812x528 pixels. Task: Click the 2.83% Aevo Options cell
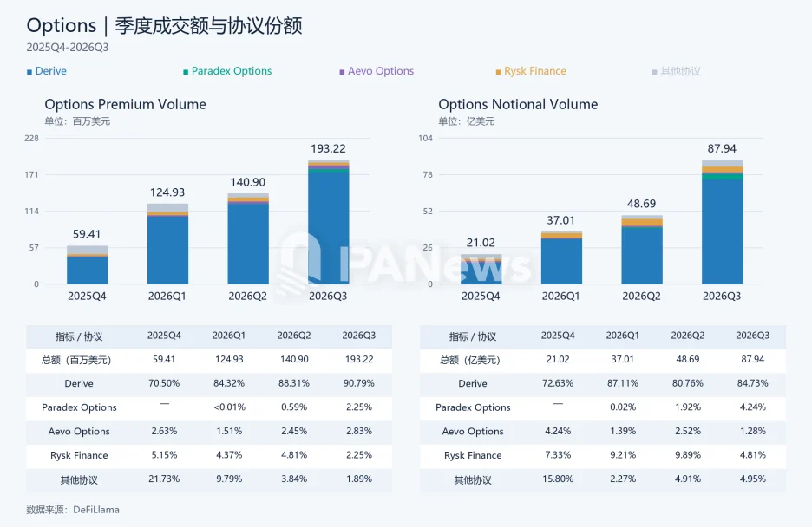point(359,431)
